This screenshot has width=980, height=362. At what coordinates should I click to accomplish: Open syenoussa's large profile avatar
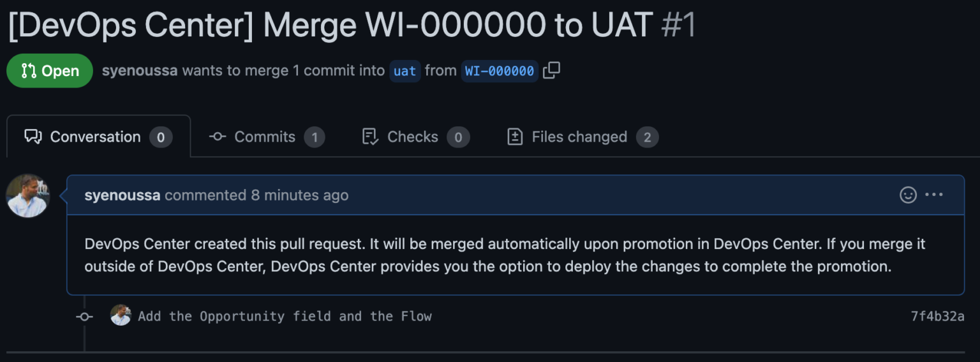tap(28, 195)
